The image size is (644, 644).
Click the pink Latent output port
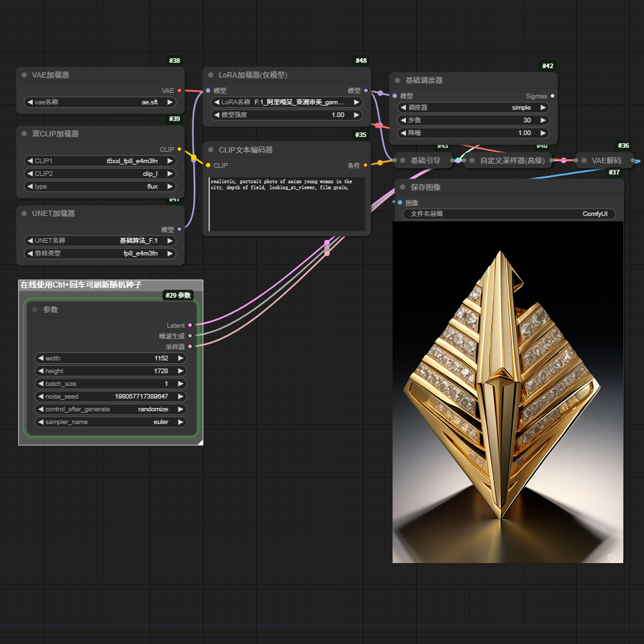pyautogui.click(x=190, y=325)
